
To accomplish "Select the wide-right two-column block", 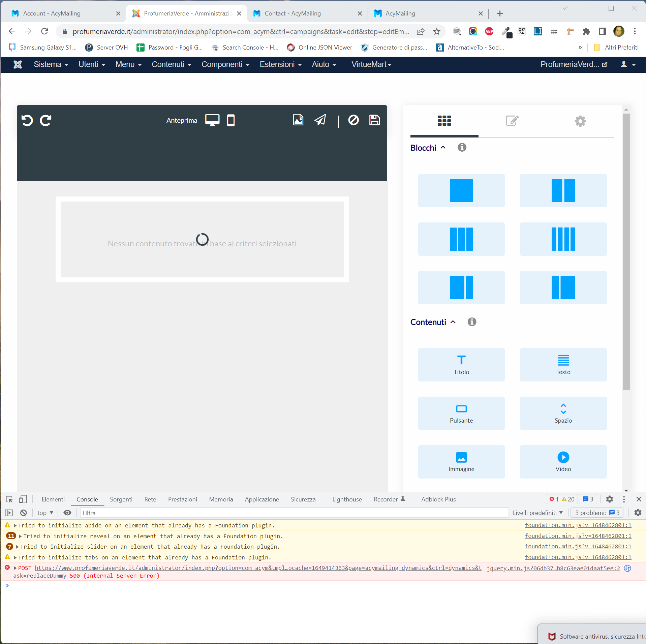I will pyautogui.click(x=563, y=287).
